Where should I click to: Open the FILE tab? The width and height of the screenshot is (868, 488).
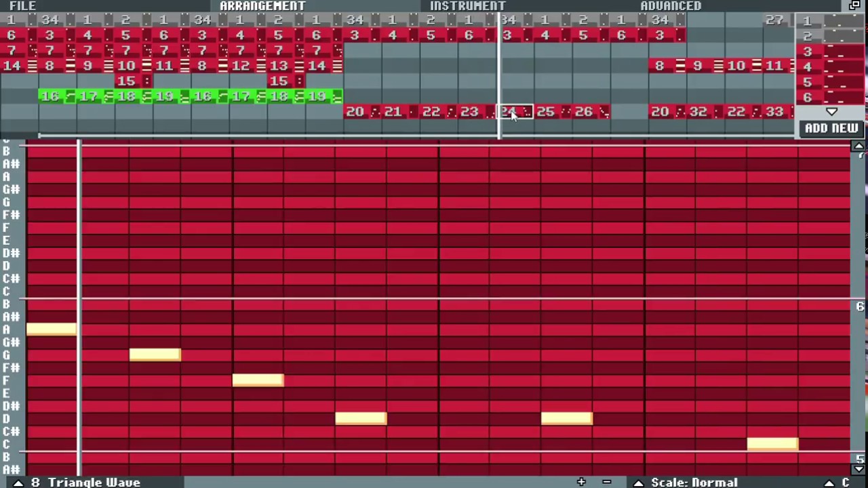(22, 5)
